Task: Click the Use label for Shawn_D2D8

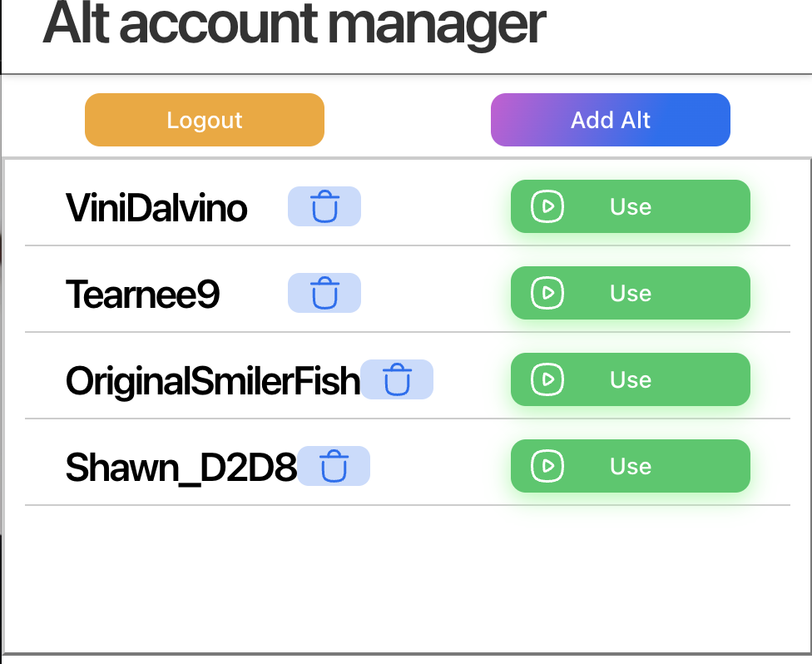Action: [x=631, y=466]
